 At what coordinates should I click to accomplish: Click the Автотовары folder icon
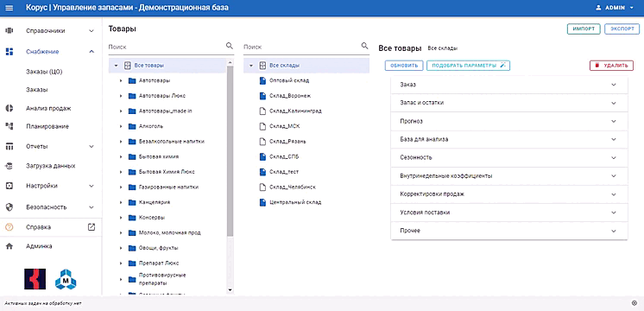point(132,80)
